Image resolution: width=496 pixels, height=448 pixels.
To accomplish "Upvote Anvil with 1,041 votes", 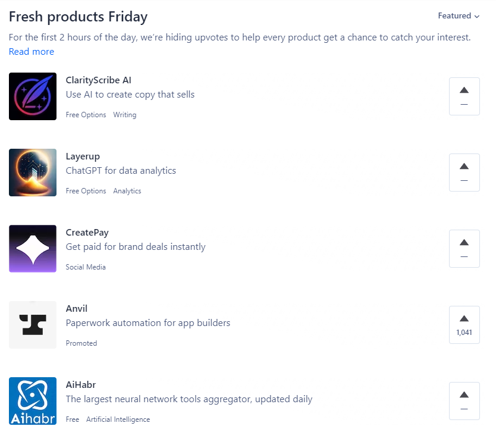I will pyautogui.click(x=464, y=325).
